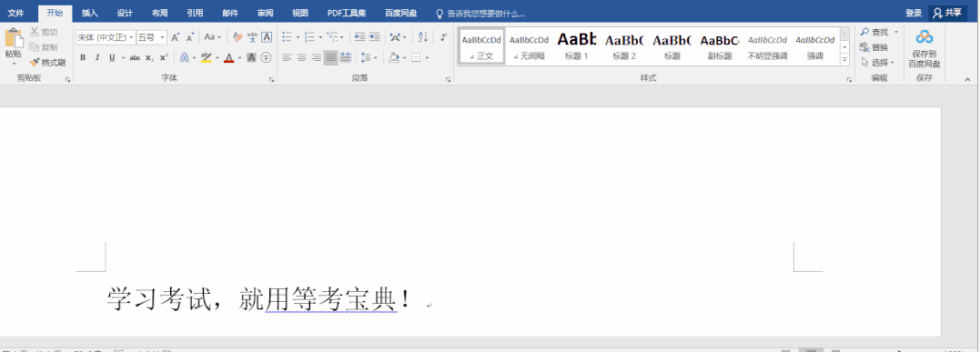Click the distributed alignment icon

click(x=345, y=57)
